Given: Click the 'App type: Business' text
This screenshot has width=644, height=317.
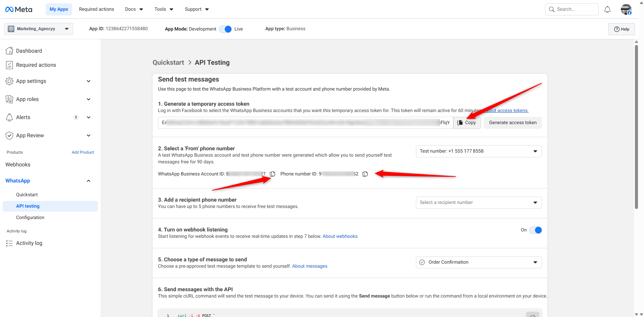Looking at the screenshot, I should [285, 29].
